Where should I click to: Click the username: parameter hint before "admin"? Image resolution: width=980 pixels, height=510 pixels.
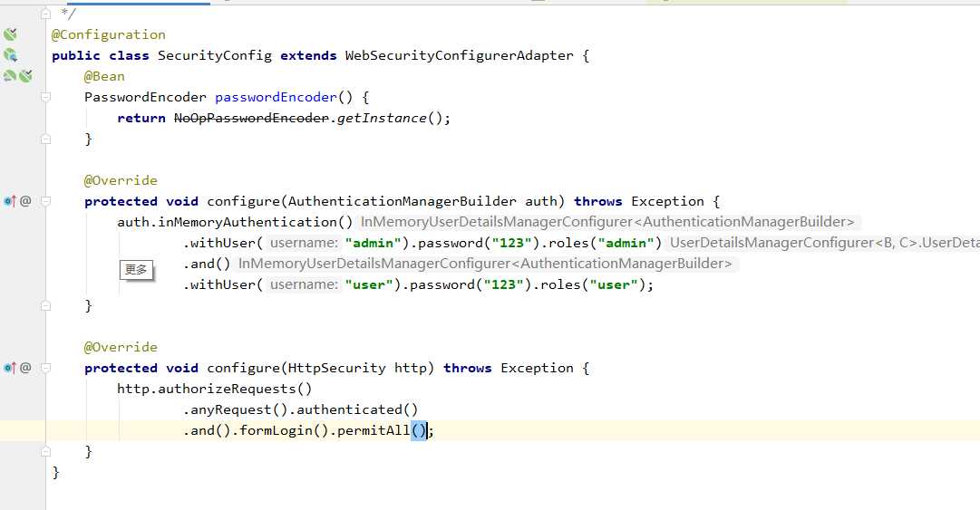click(304, 243)
